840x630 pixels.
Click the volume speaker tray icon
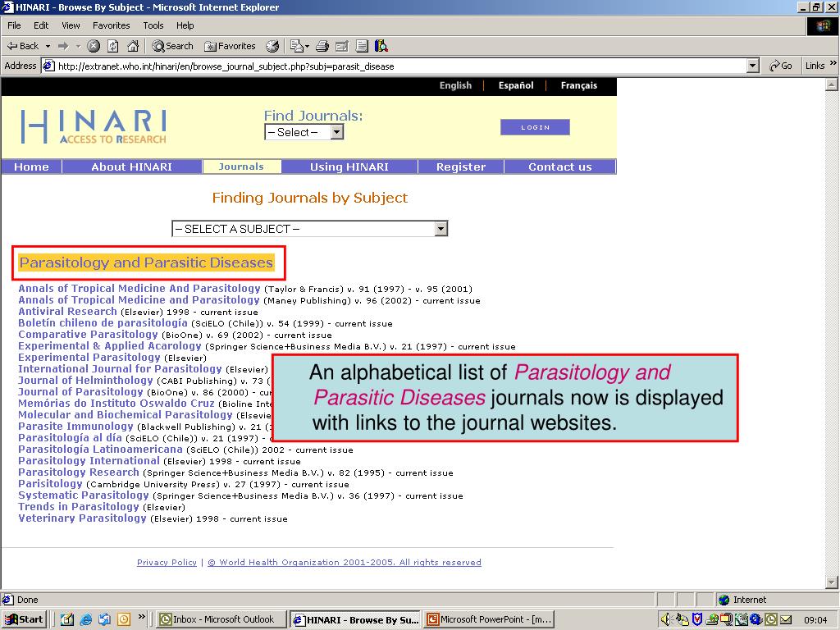click(666, 620)
